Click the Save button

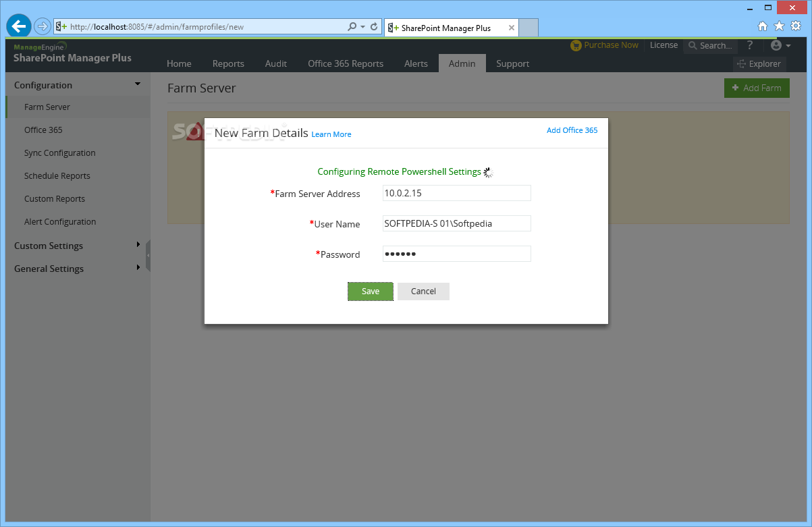371,292
